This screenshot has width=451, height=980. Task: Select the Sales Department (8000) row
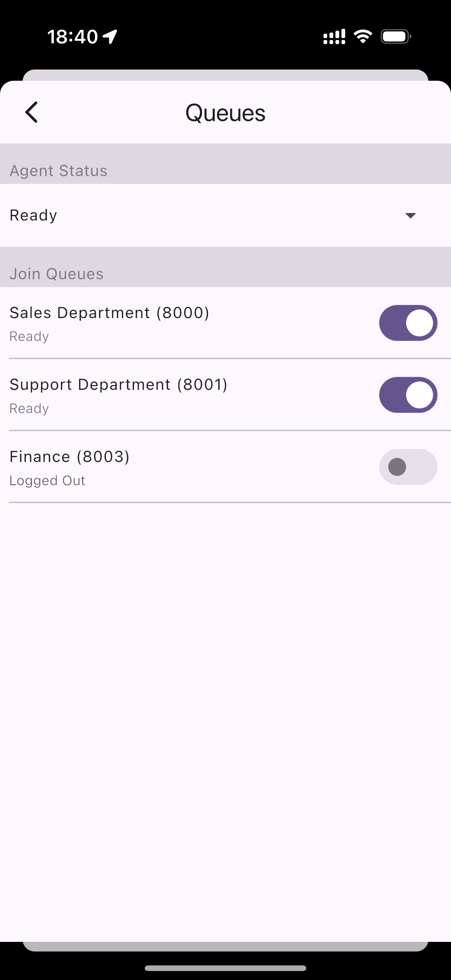pyautogui.click(x=110, y=313)
